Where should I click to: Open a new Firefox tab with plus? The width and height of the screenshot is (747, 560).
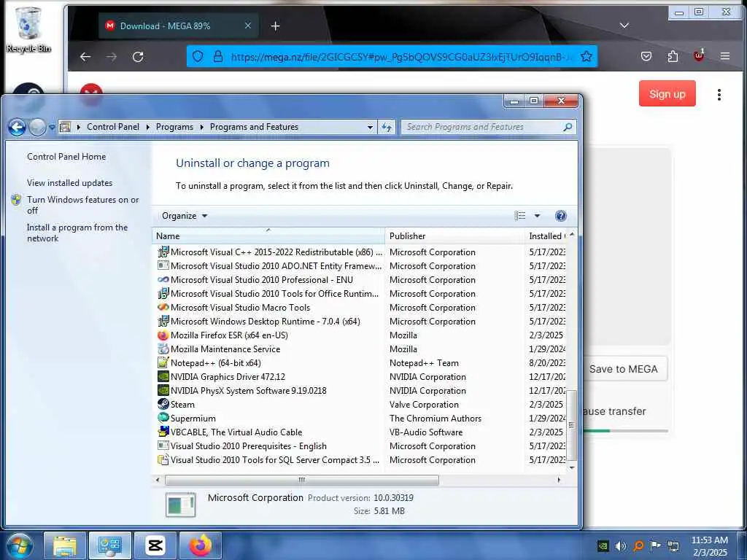point(275,26)
